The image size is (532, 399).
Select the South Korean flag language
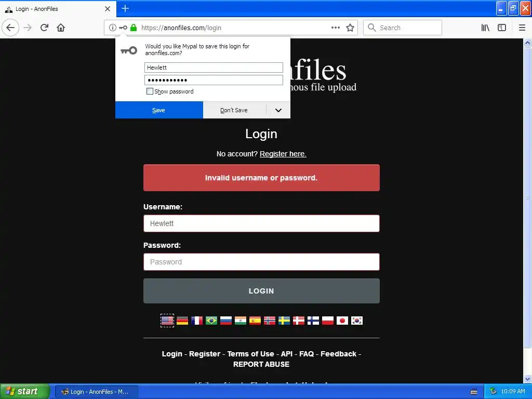click(357, 320)
